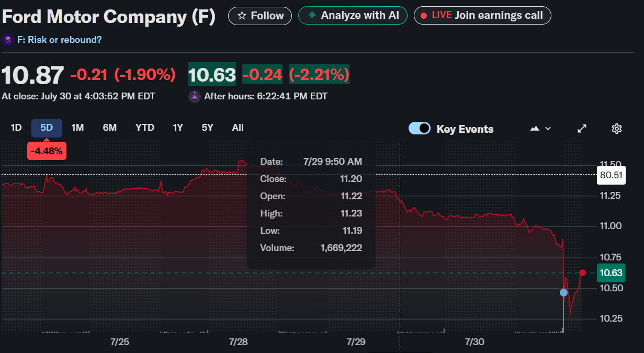This screenshot has height=353, width=644.
Task: Toggle the Key Events switch
Action: (x=420, y=129)
